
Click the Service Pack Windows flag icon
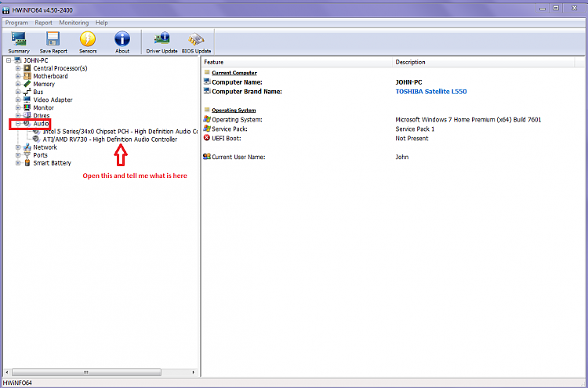point(207,129)
